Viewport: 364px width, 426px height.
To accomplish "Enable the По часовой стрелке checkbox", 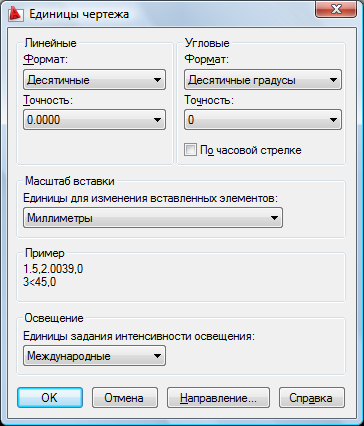I will point(190,150).
